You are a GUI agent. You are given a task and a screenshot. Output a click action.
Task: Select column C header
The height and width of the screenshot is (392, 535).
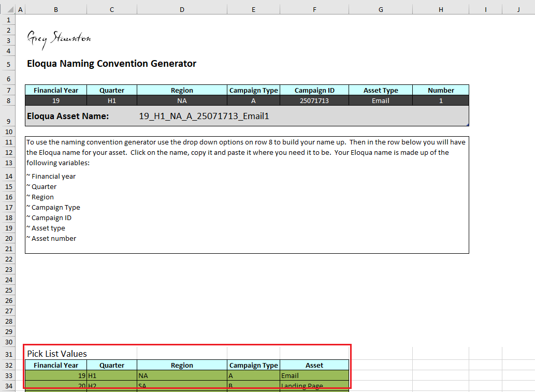[x=112, y=9]
